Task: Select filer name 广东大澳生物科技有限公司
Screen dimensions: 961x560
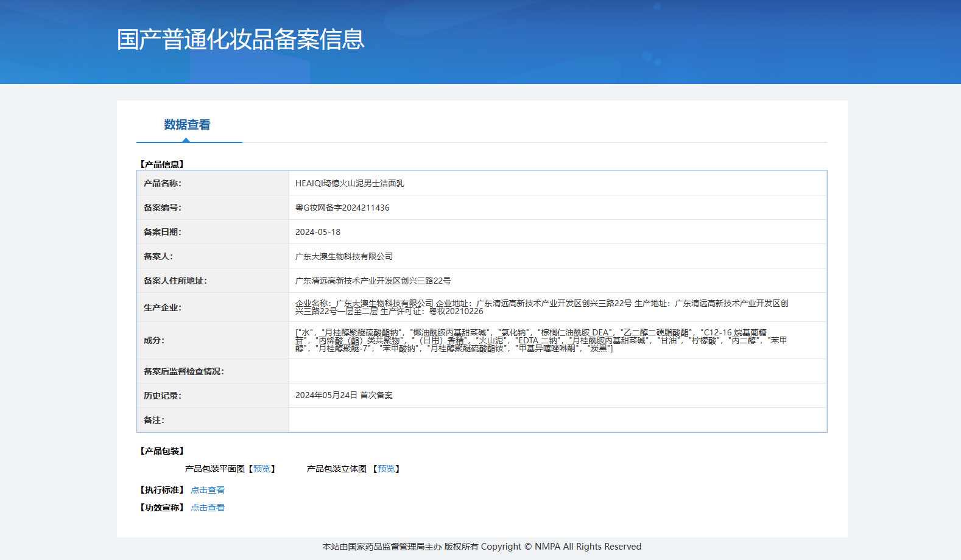Action: (x=344, y=256)
